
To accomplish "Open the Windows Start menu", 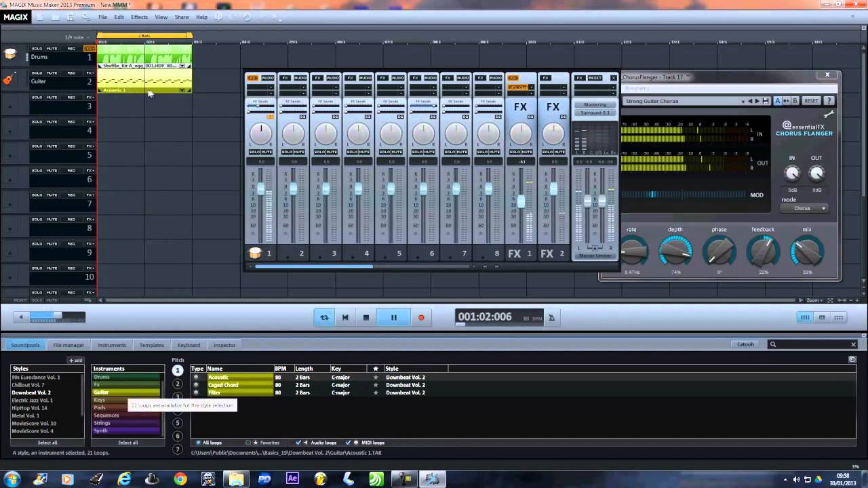I will tap(12, 479).
